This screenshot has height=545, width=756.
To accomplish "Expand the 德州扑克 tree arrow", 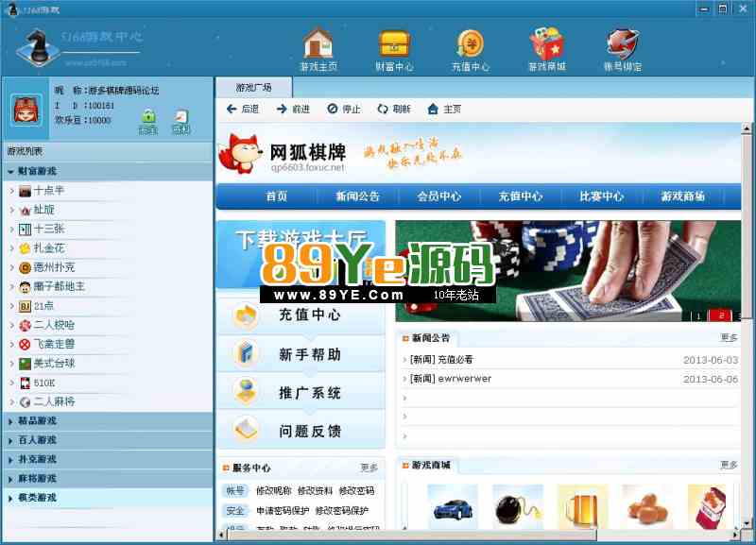I will pyautogui.click(x=11, y=267).
